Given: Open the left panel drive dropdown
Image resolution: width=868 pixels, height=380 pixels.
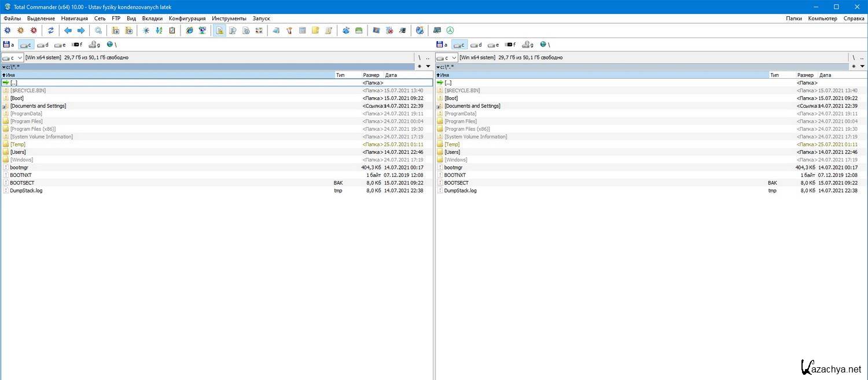Looking at the screenshot, I should (x=12, y=58).
